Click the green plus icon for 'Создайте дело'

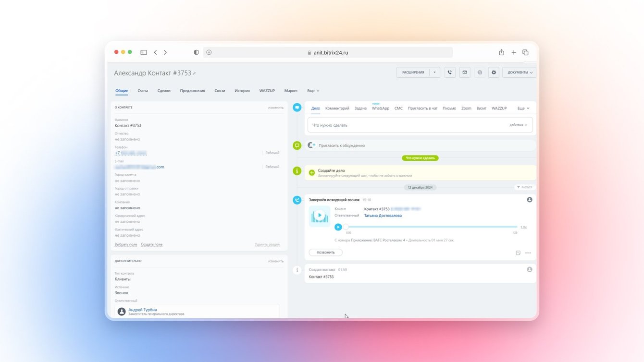[x=312, y=172]
